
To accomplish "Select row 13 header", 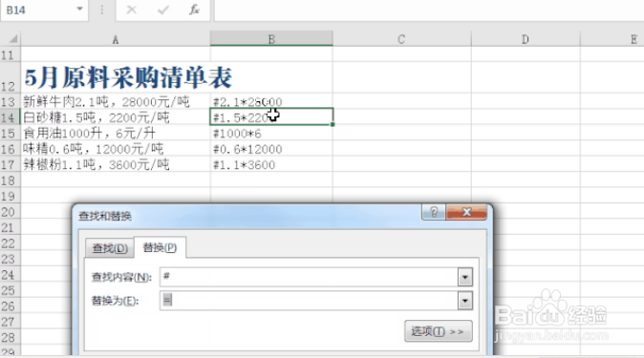I will tap(9, 101).
